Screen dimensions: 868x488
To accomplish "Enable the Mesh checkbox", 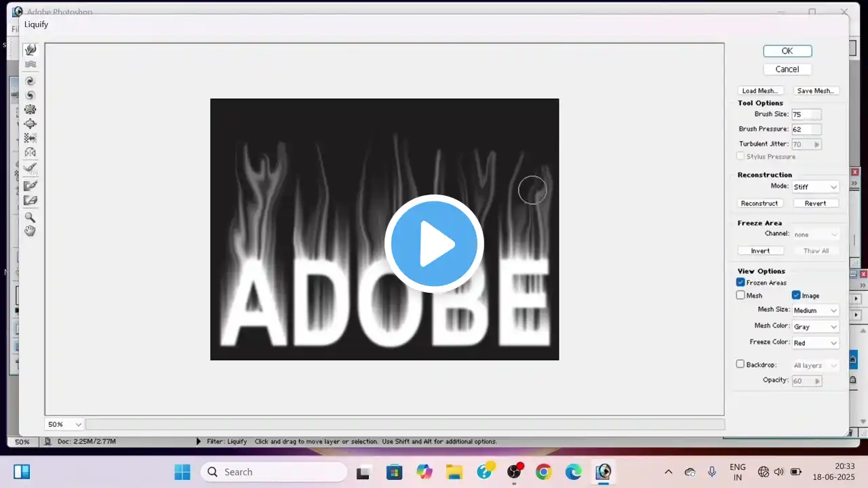I will [x=741, y=296].
